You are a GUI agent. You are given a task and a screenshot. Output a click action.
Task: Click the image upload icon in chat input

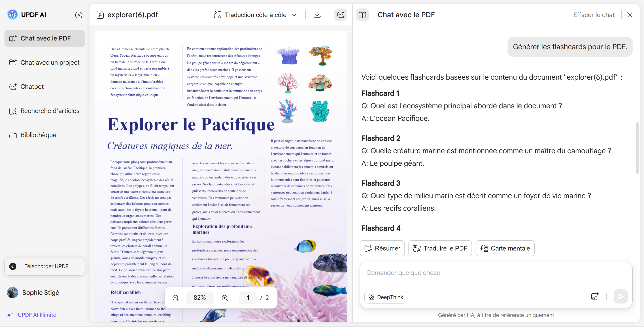(x=595, y=297)
